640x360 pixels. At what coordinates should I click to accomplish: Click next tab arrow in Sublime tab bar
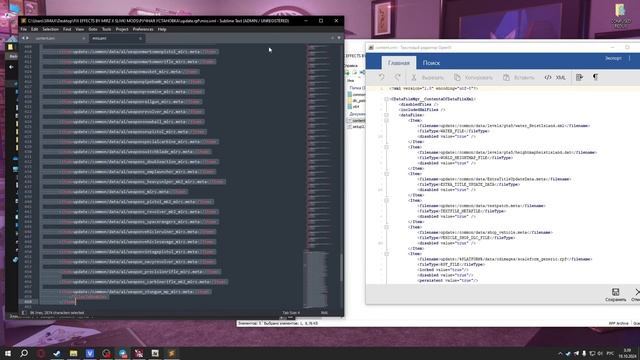point(28,38)
